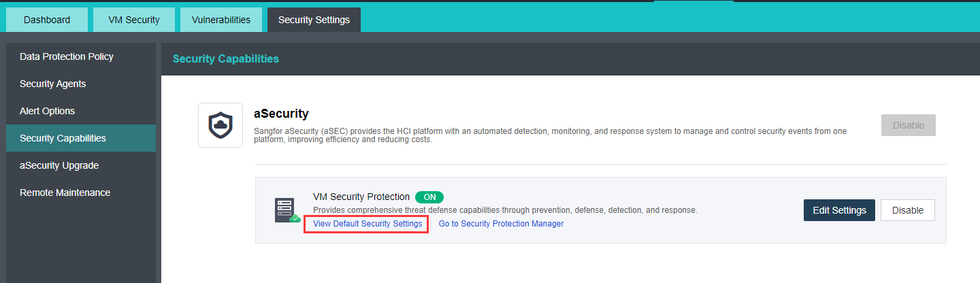The width and height of the screenshot is (980, 283).
Task: Click the greyed Disable button for aSecurity
Action: tap(908, 125)
